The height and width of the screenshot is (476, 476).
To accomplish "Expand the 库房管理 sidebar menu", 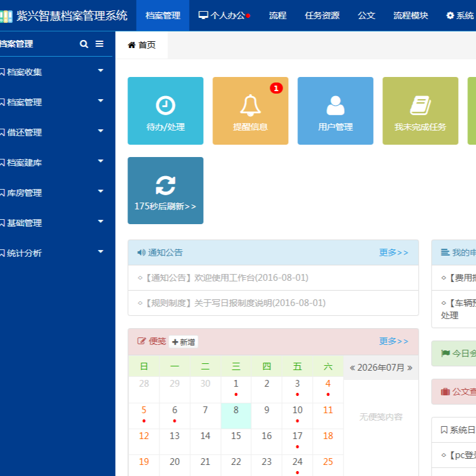I will click(x=101, y=191).
